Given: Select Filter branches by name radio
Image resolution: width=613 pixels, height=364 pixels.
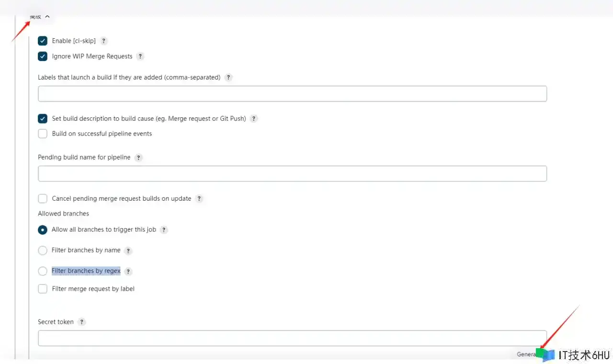Looking at the screenshot, I should pos(43,250).
